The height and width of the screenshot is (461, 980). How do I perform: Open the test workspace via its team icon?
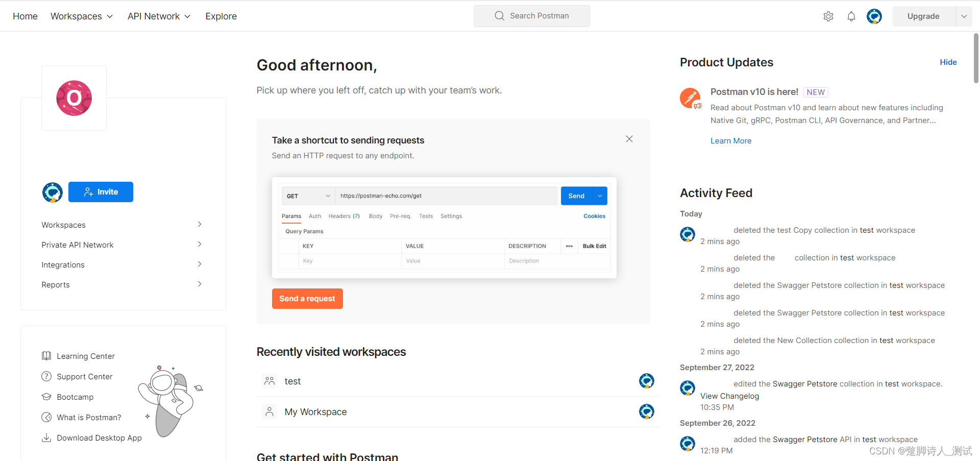click(x=269, y=381)
